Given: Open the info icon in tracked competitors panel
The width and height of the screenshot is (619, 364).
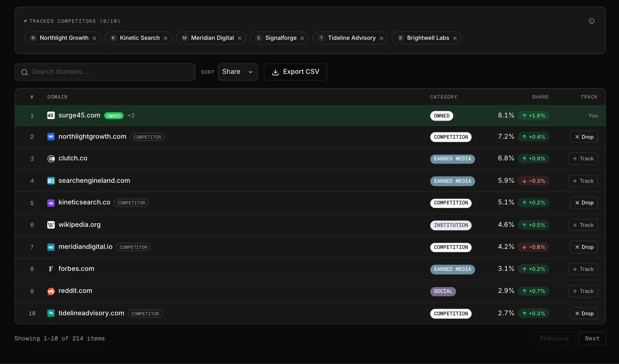Looking at the screenshot, I should coord(592,21).
